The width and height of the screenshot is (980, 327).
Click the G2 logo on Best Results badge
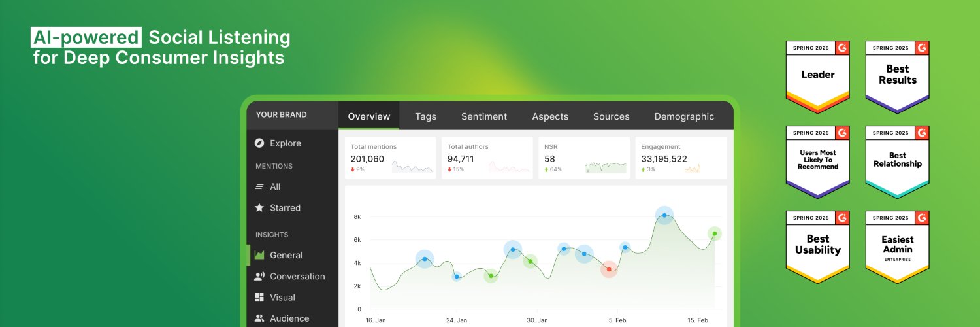[922, 48]
